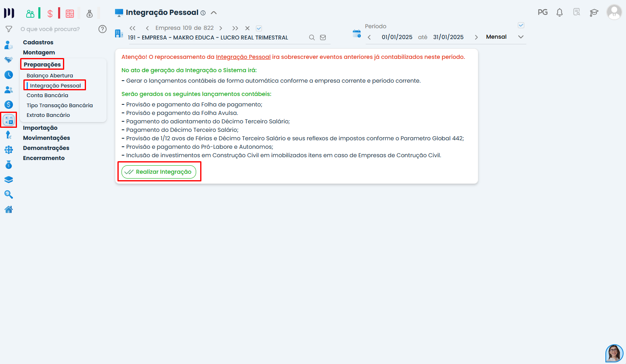This screenshot has height=364, width=626.
Task: Open the help question mark icon
Action: click(103, 29)
